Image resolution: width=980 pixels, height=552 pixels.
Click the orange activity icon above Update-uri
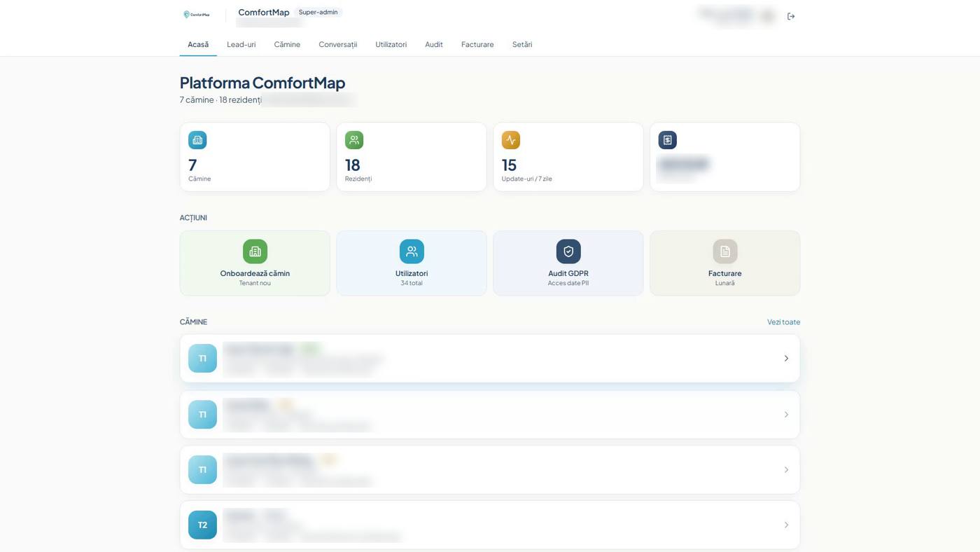[x=511, y=140]
